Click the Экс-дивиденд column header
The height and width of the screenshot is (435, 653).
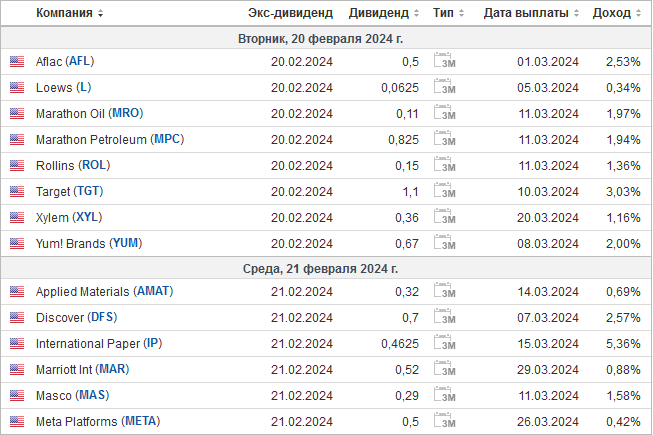[x=290, y=13]
